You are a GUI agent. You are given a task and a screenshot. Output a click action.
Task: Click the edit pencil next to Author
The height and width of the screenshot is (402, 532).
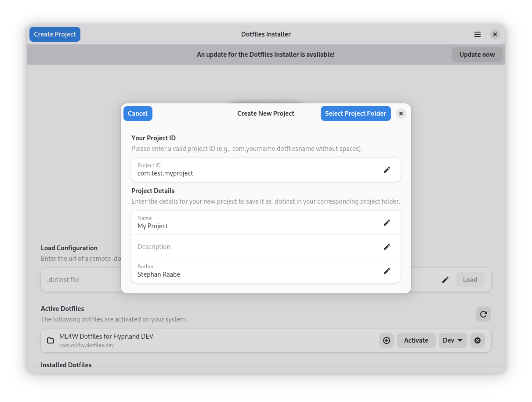(x=387, y=271)
